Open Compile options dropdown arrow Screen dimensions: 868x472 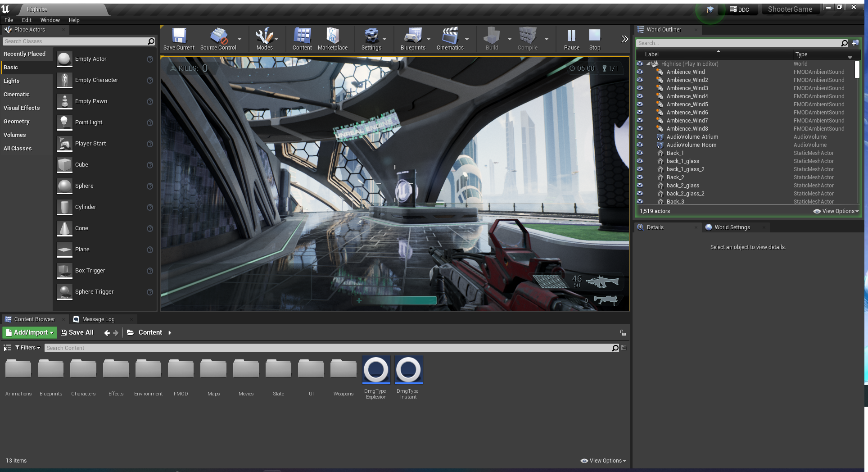[x=546, y=39]
